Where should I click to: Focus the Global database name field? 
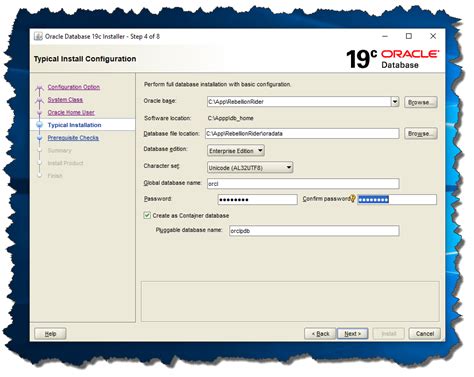(x=303, y=184)
